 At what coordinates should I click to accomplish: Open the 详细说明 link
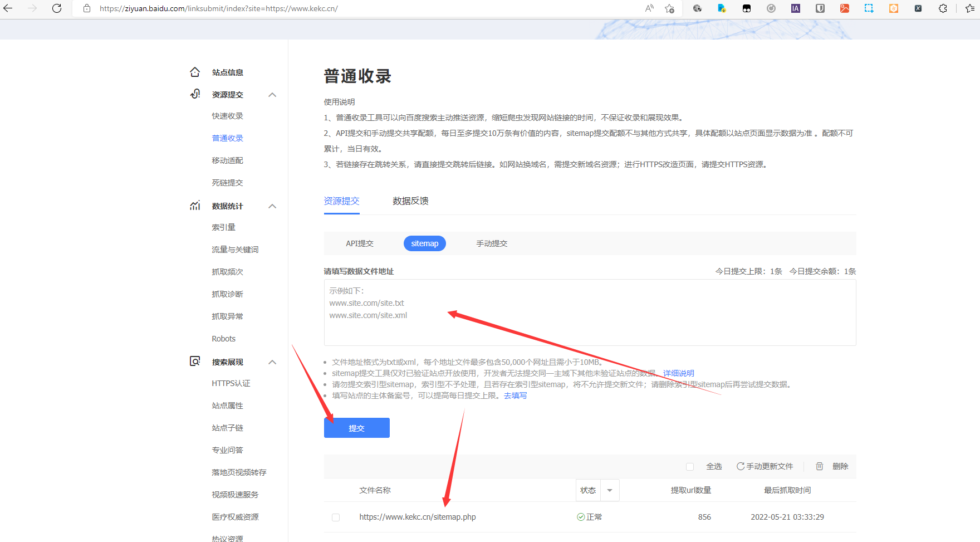pos(678,373)
